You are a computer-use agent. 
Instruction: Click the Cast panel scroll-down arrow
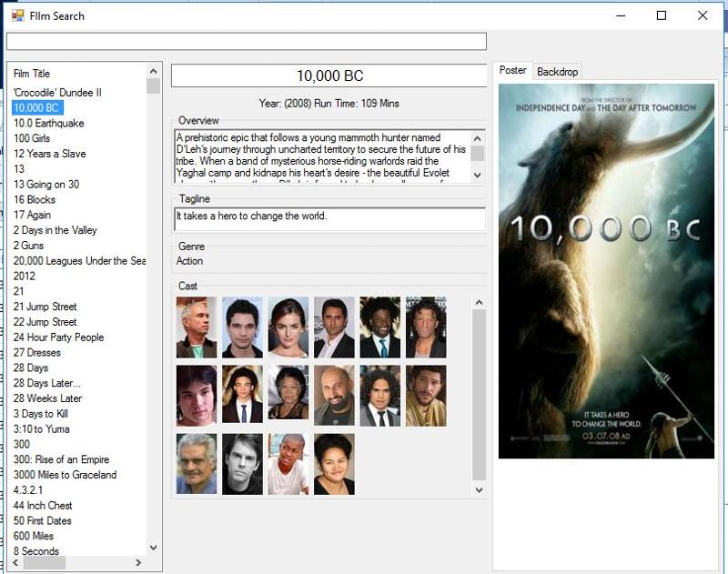pos(480,490)
